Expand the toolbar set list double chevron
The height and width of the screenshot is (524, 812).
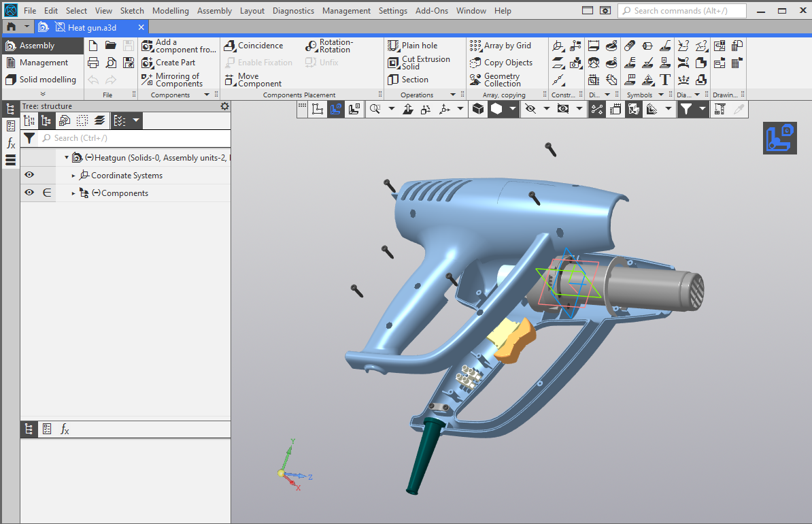[x=43, y=94]
